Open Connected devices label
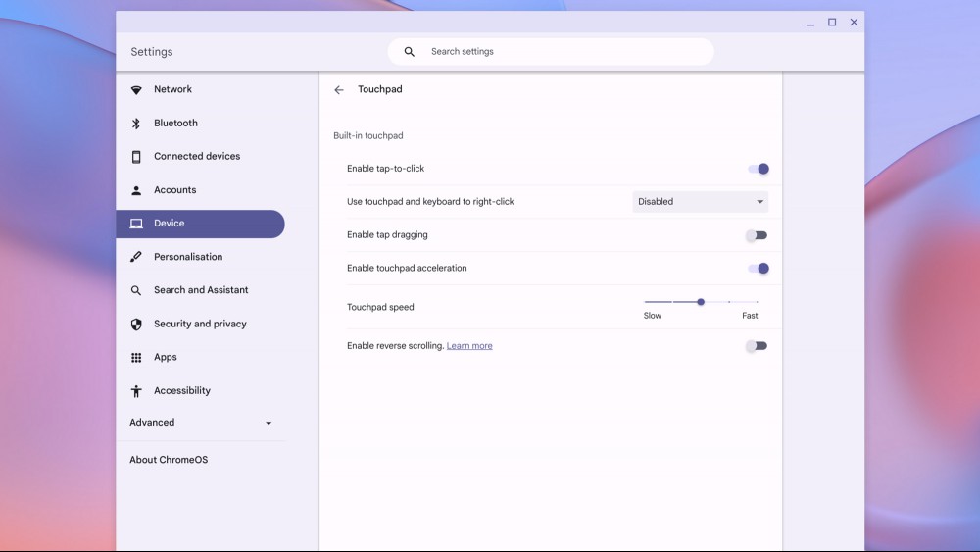This screenshot has height=552, width=980. [x=197, y=156]
